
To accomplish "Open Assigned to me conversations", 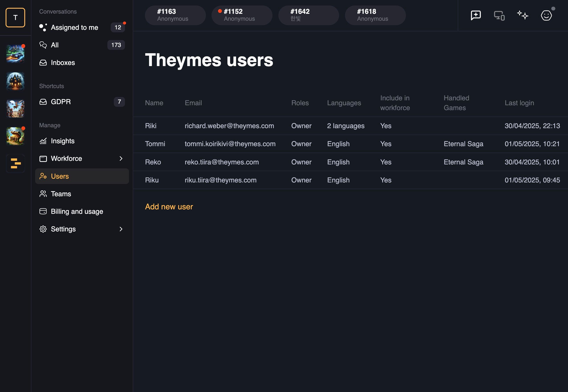I will coord(82,27).
